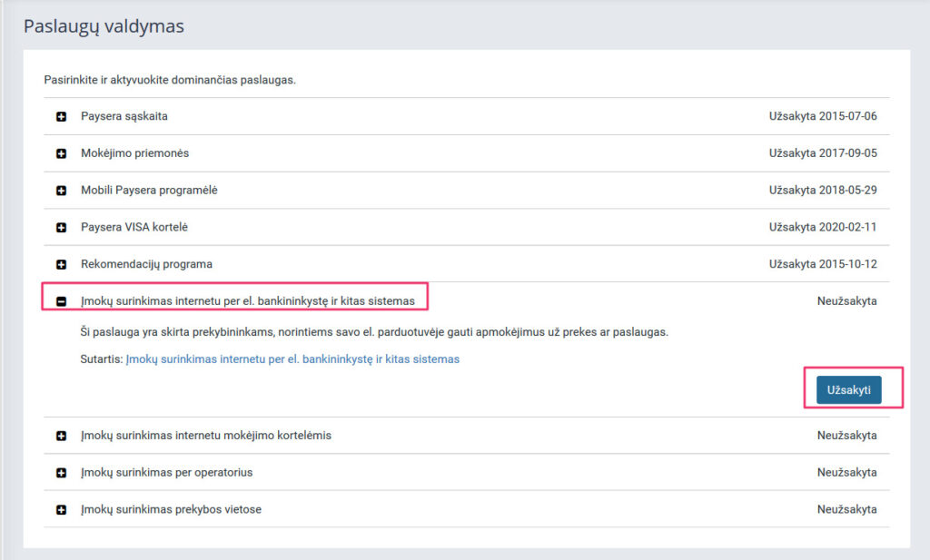
Task: Click the Užsakyta 2015-10-12 status
Action: pyautogui.click(x=823, y=264)
